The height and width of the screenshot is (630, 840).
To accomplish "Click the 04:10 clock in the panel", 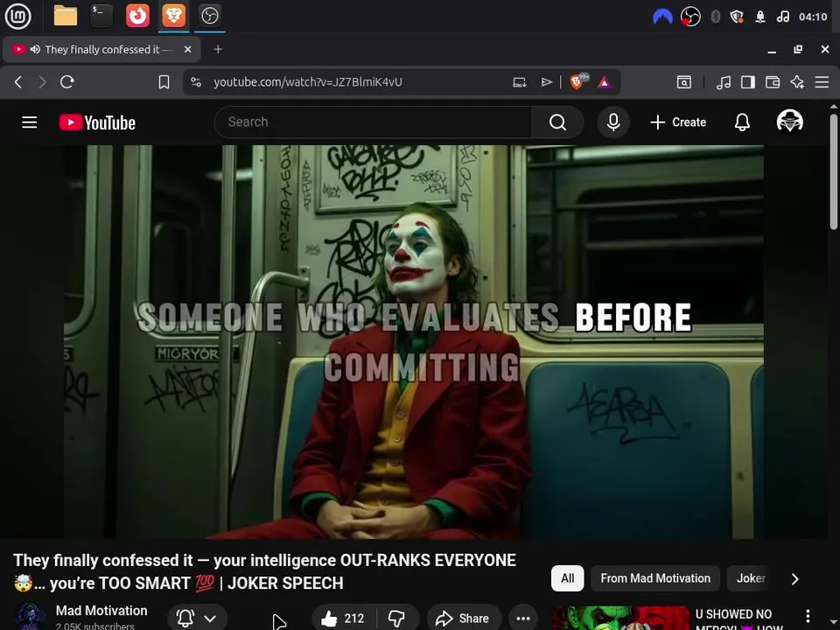I will tap(813, 17).
